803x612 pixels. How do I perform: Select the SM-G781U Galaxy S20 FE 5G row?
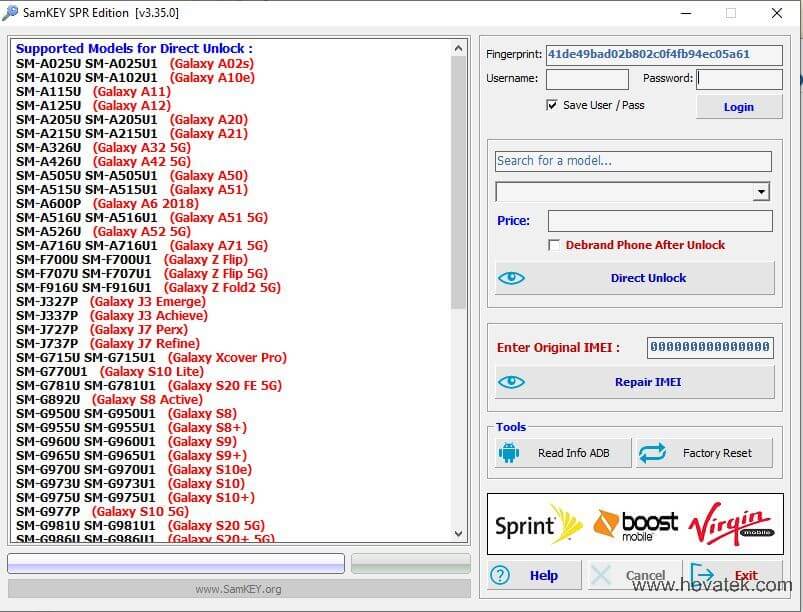coord(149,385)
